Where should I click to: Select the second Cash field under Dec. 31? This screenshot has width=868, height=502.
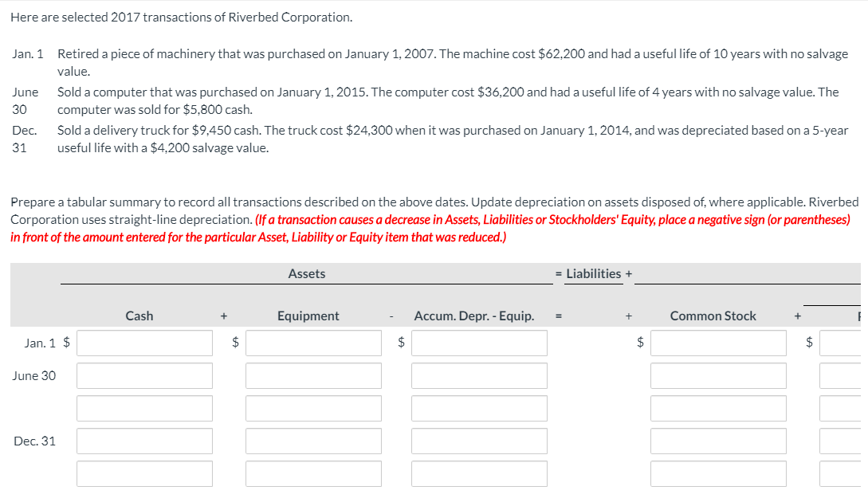[x=143, y=473]
